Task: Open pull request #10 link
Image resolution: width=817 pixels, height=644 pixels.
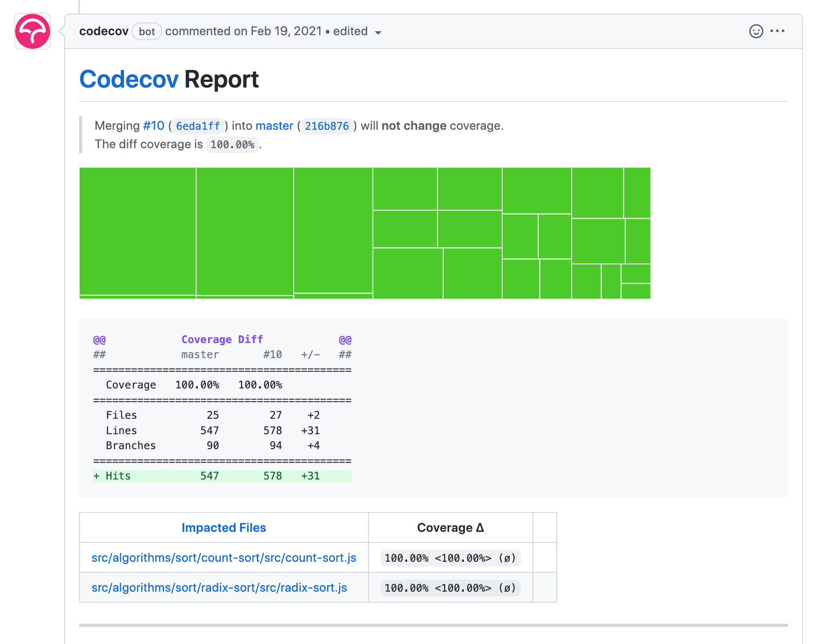Action: pos(153,126)
